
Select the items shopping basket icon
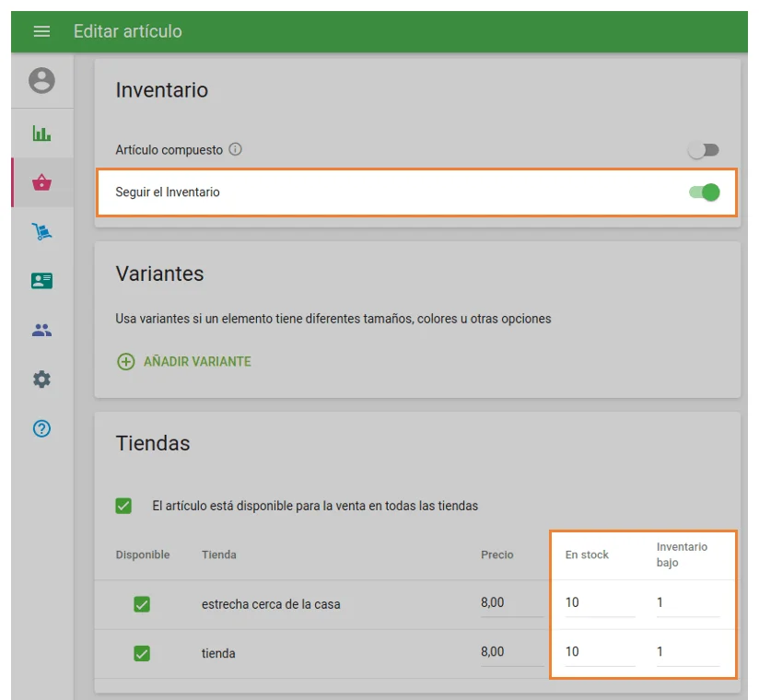pos(41,182)
